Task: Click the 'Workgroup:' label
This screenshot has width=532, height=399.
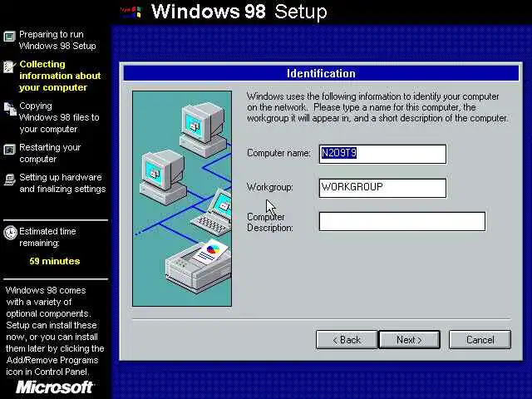Action: click(269, 187)
